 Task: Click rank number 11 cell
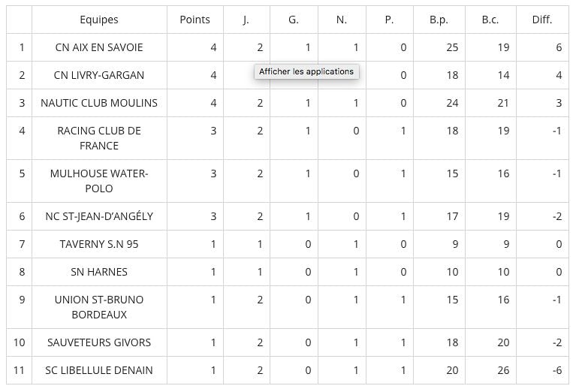coord(19,370)
